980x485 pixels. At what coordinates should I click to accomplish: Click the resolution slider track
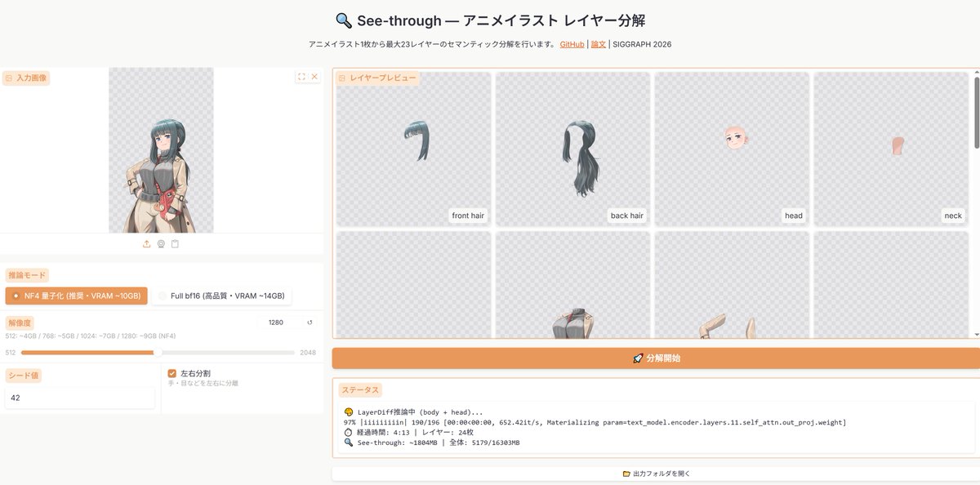(x=158, y=353)
